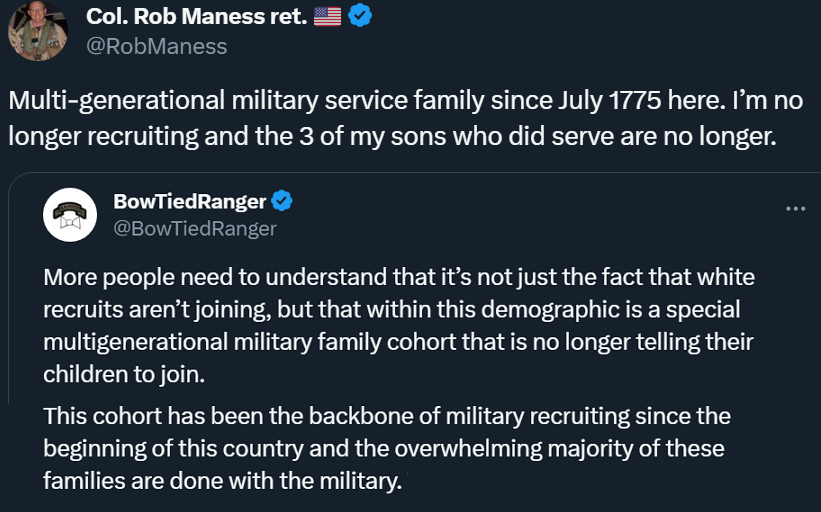Open the quoted paragraph starting "More people need"
Image resolution: width=821 pixels, height=512 pixels.
click(x=399, y=324)
